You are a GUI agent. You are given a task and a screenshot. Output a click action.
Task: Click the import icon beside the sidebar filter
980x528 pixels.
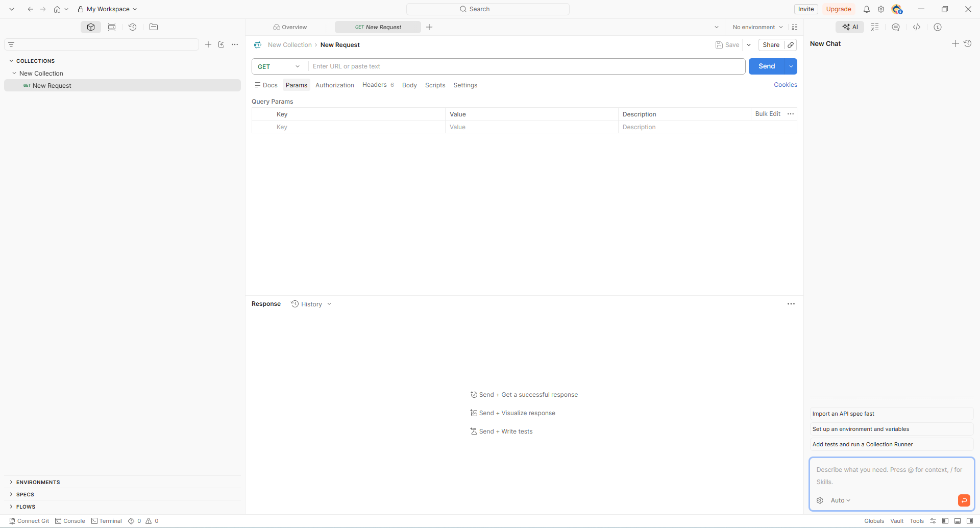(x=222, y=44)
